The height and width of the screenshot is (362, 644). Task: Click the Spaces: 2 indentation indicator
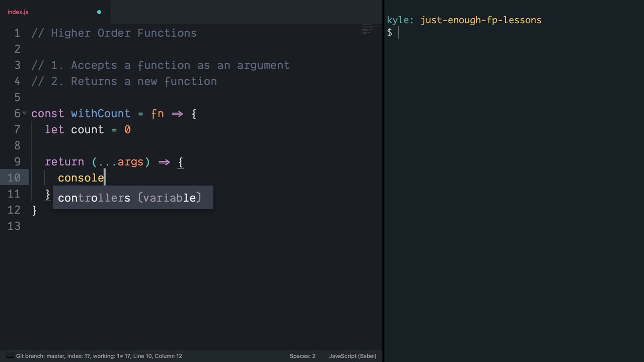[x=302, y=356]
